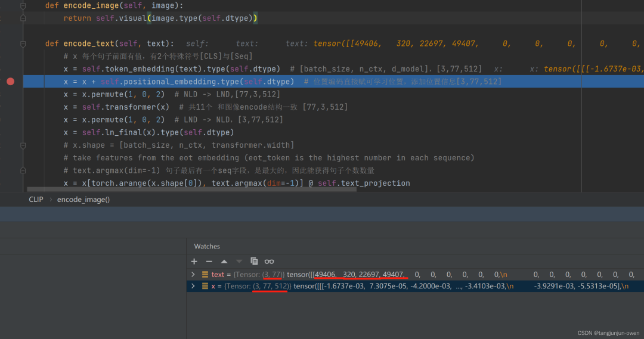Click the New Watch plus icon
This screenshot has width=644, height=339.
194,262
